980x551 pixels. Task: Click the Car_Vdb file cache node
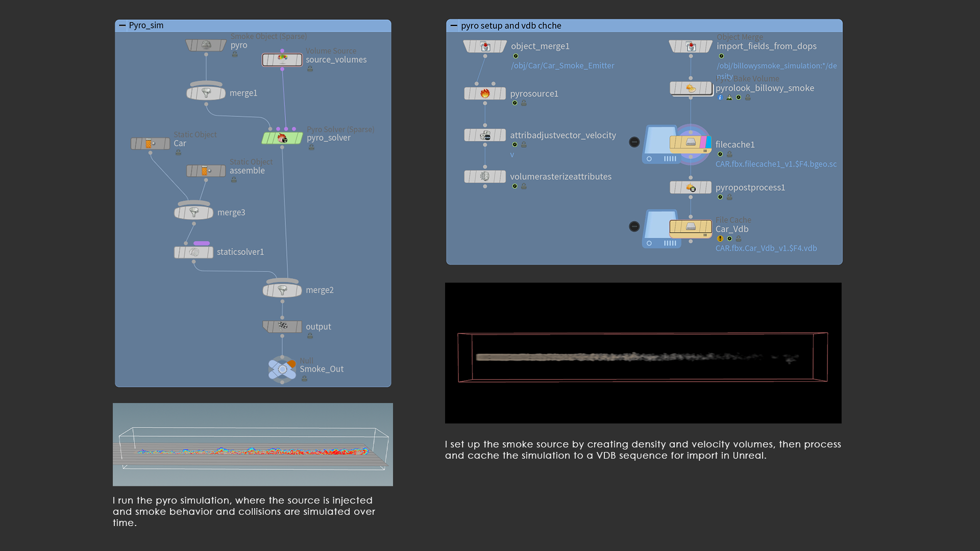point(691,227)
